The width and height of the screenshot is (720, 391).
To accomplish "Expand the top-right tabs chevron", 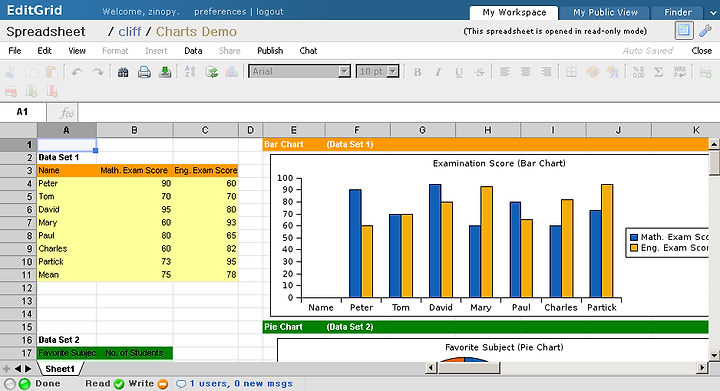I will point(713,13).
